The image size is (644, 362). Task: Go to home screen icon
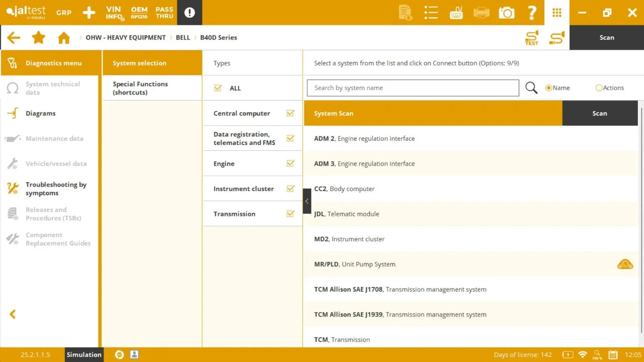[64, 37]
